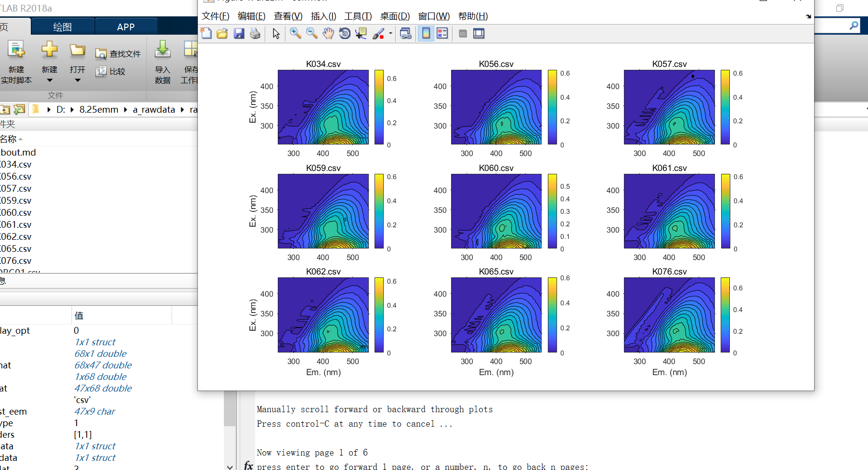Click the browse-for-folder icon in address bar
Viewport: 868px width, 470px height.
pos(19,110)
